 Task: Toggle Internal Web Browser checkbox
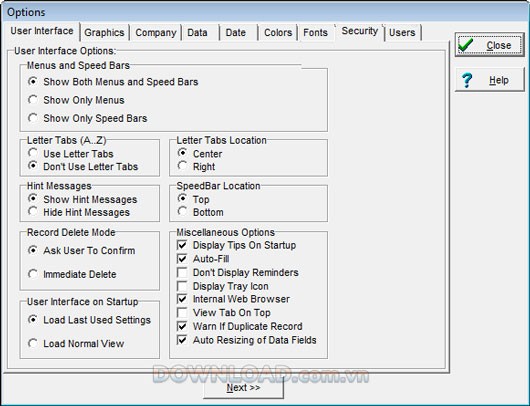[182, 299]
